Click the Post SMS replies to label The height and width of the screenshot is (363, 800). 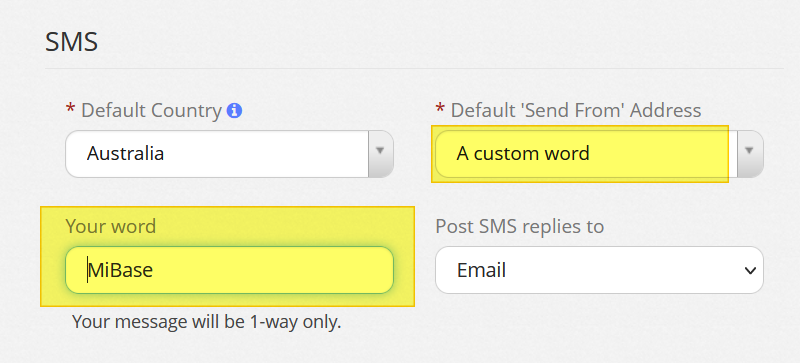[519, 226]
